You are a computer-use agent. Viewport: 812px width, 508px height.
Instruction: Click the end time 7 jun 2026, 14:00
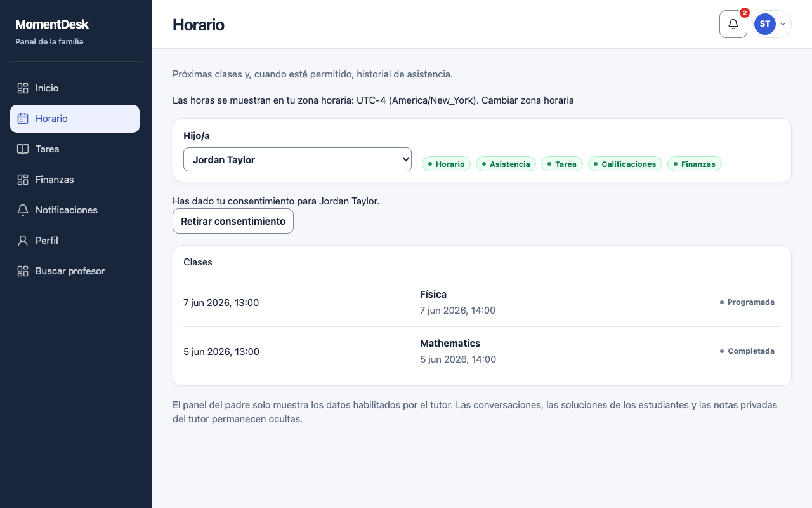[458, 311]
